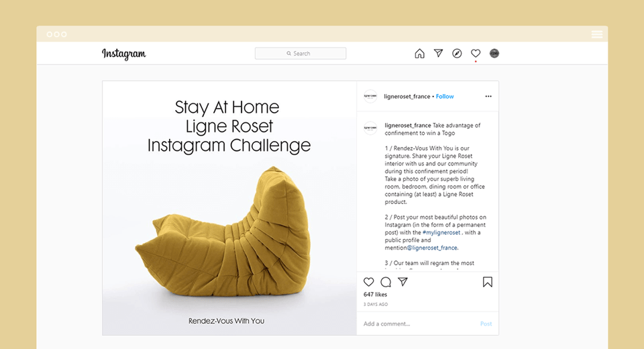Open comment bubble icon under post
The image size is (644, 349).
pyautogui.click(x=386, y=282)
